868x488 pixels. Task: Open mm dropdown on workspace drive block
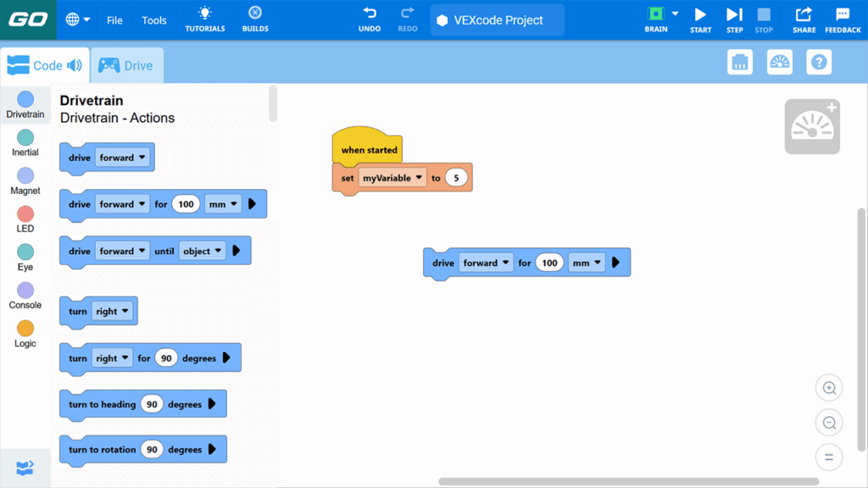point(587,263)
